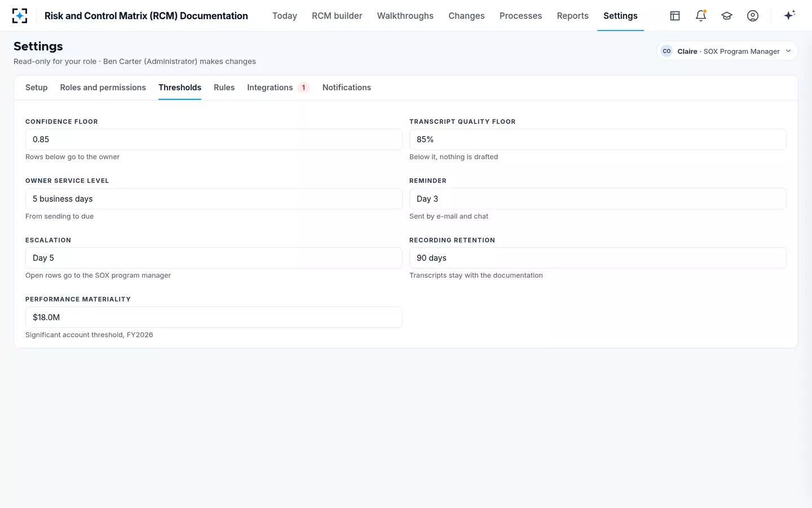Open the layout panel icon

coord(675,16)
